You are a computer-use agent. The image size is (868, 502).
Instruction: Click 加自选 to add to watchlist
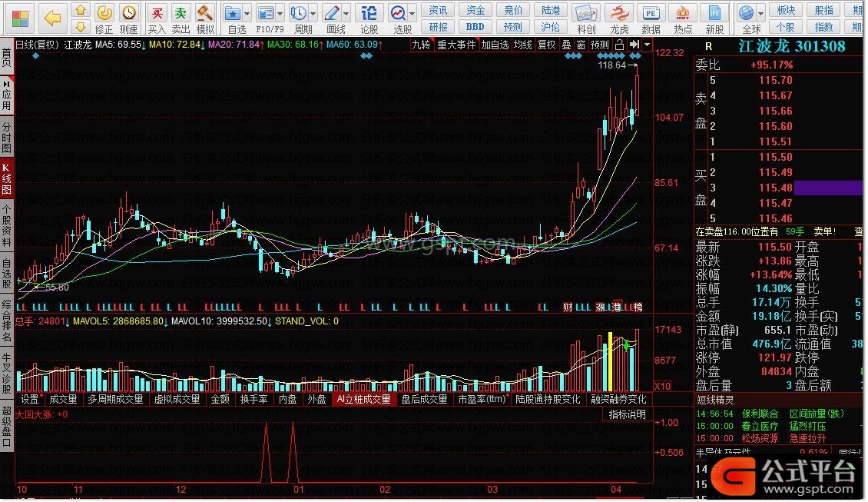[x=495, y=45]
